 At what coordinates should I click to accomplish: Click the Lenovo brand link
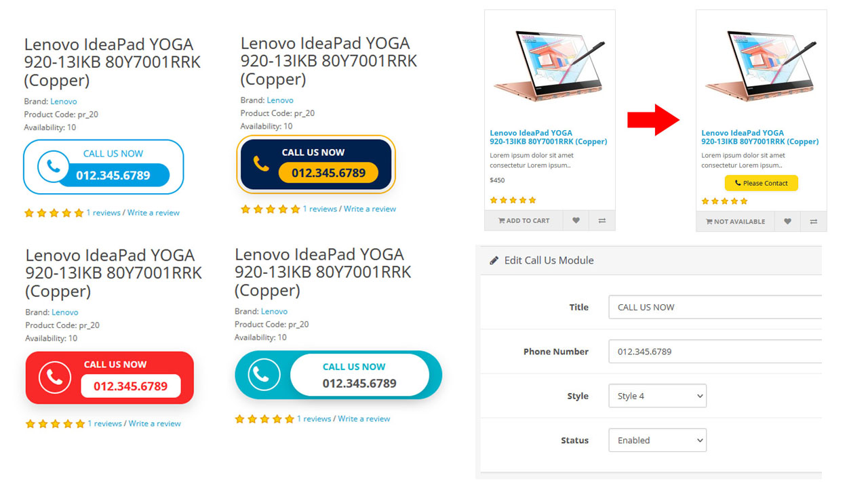coord(63,100)
